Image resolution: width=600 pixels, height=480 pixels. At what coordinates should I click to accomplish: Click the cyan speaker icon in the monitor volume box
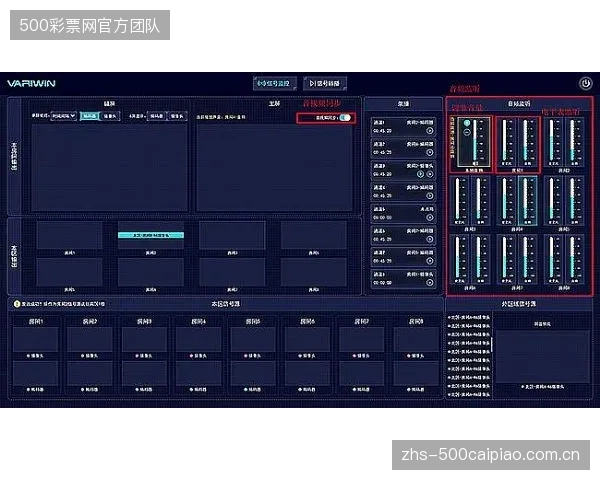click(x=467, y=123)
